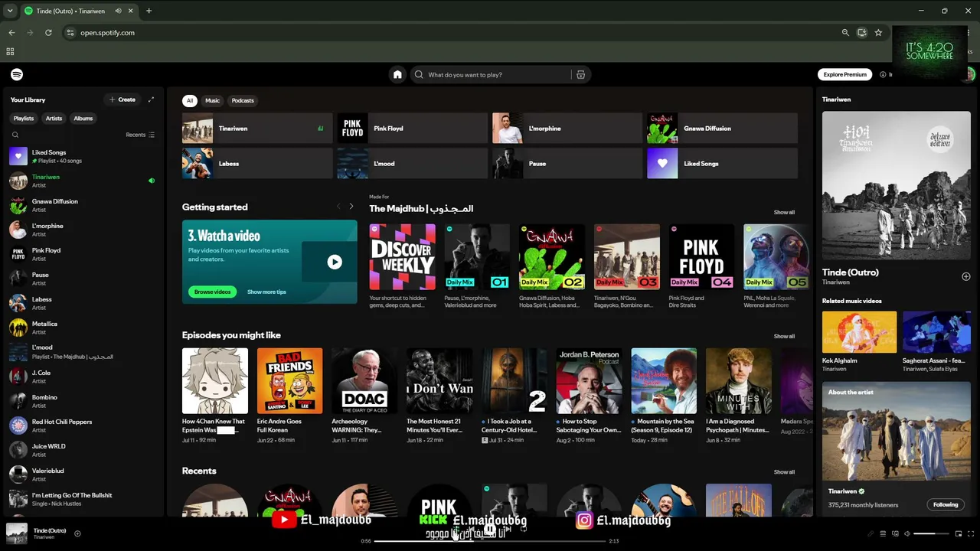Click the playback progress bar
Viewport: 980px width, 551px height.
[x=490, y=541]
